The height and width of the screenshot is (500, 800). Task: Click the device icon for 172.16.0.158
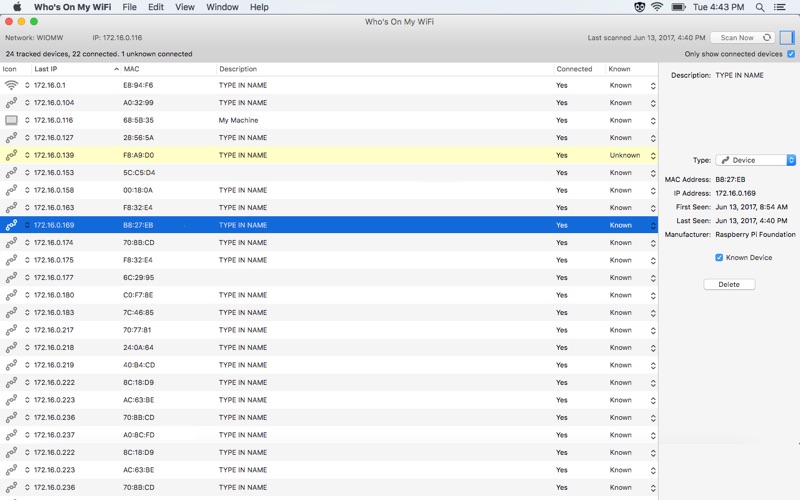click(x=11, y=190)
